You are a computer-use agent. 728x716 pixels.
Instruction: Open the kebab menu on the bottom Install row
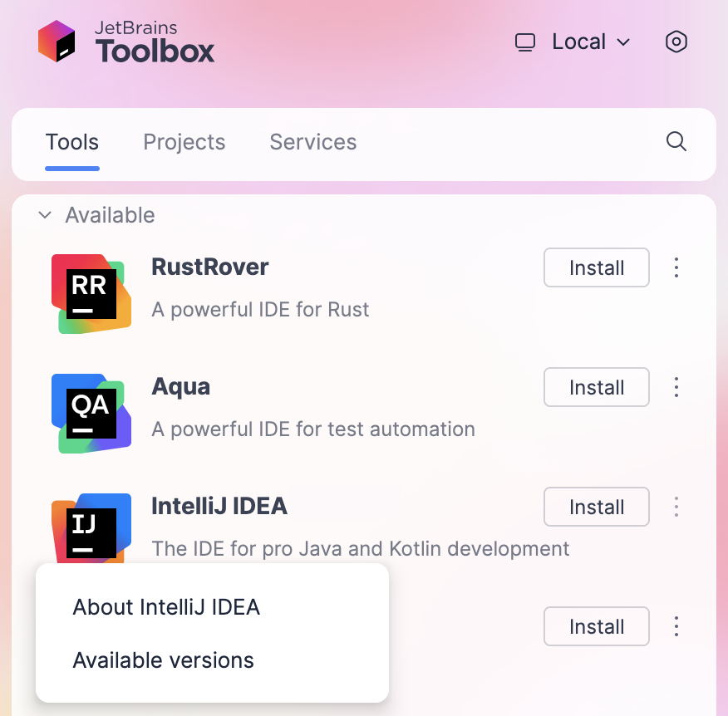(x=676, y=626)
